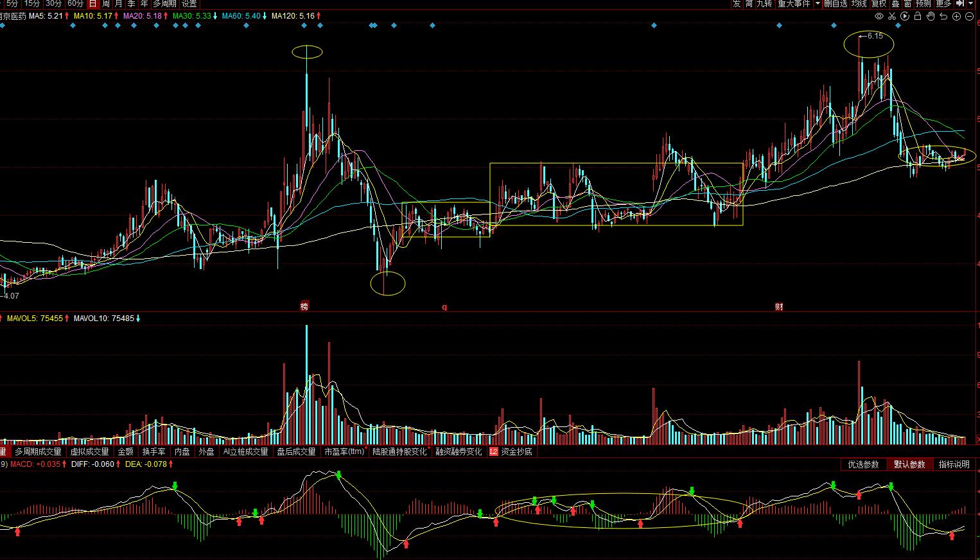Screen dimensions: 980x560
Task: Select the 周 weekly period tab
Action: [x=106, y=4]
